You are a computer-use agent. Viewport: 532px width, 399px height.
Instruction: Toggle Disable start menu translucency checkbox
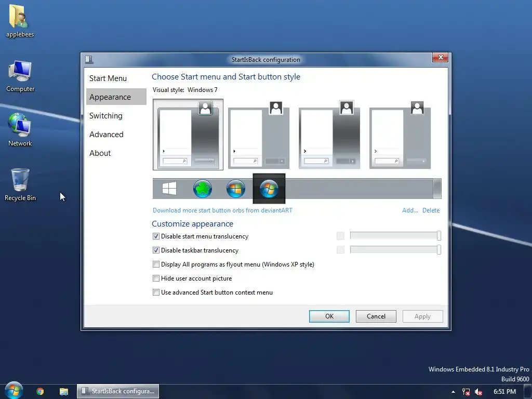tap(156, 236)
